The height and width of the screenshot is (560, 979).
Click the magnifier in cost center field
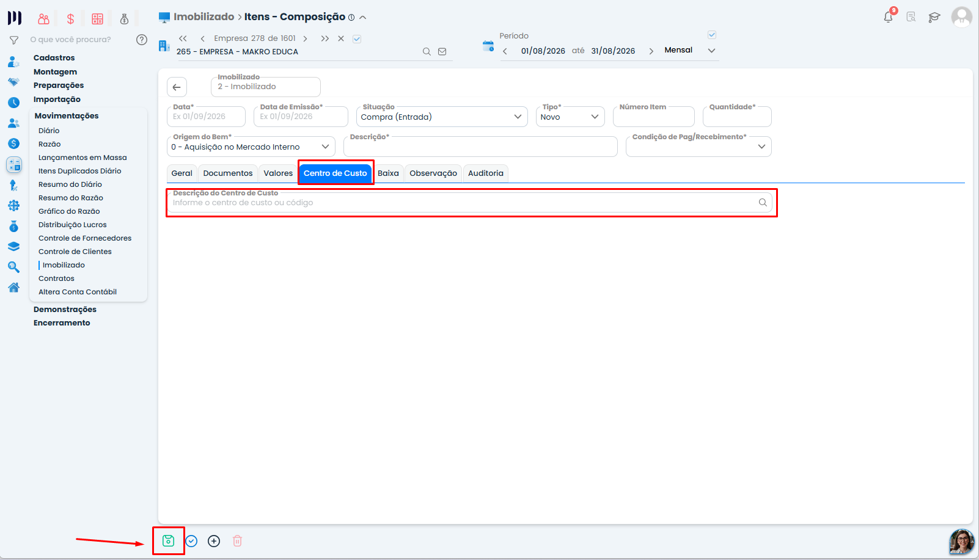[x=763, y=203]
